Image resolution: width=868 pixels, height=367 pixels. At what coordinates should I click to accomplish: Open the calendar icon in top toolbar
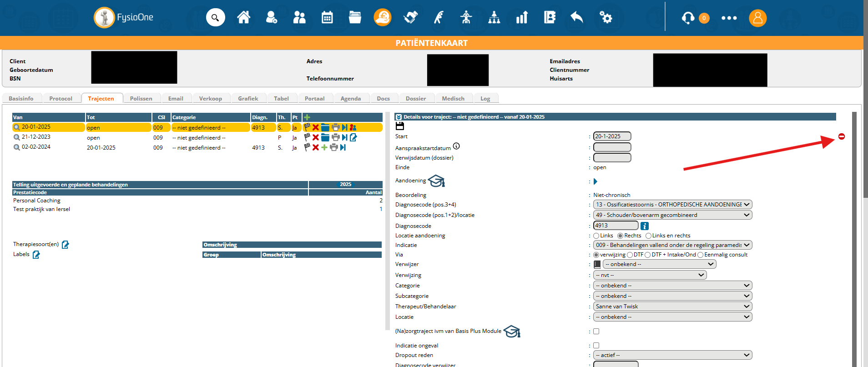[x=327, y=18]
